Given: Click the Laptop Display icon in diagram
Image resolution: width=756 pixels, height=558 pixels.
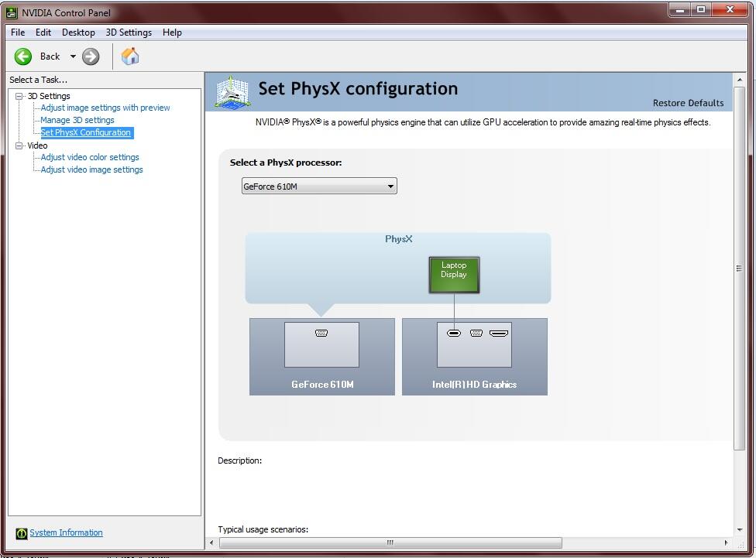Looking at the screenshot, I should 454,275.
